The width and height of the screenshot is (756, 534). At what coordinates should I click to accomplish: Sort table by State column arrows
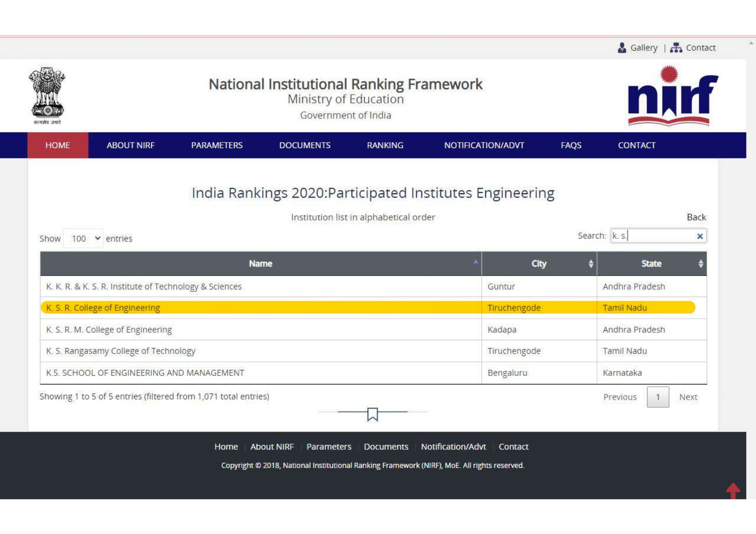(x=700, y=264)
